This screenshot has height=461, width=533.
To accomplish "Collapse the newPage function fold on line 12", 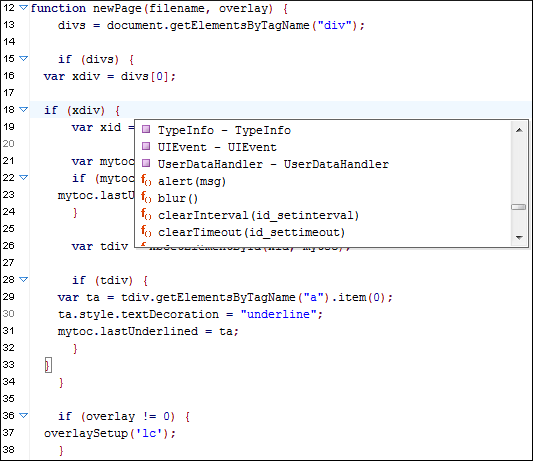I will [x=23, y=7].
